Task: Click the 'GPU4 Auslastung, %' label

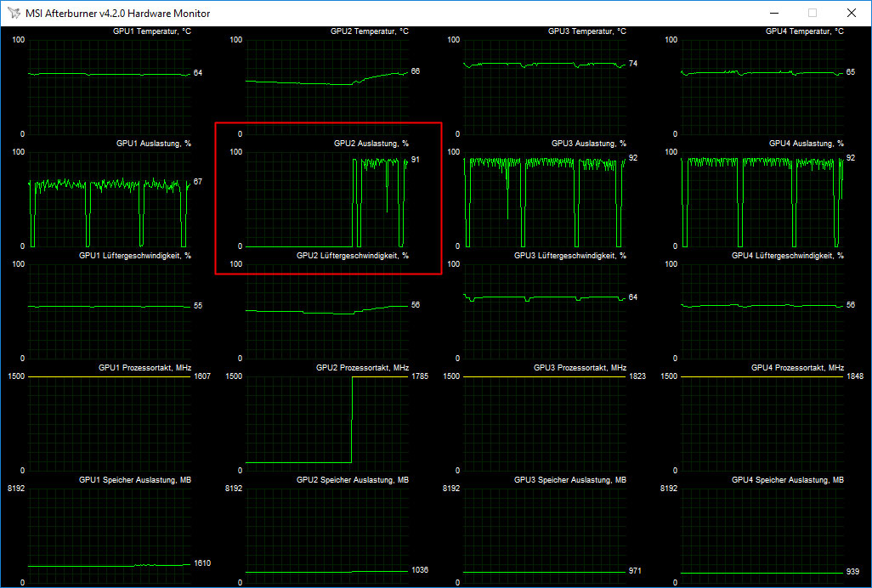Action: (x=806, y=144)
